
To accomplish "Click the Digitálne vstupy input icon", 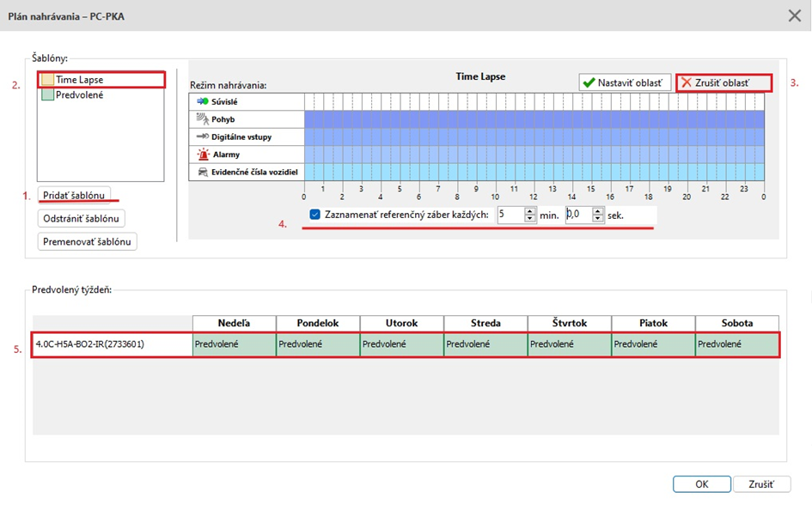I will click(203, 137).
